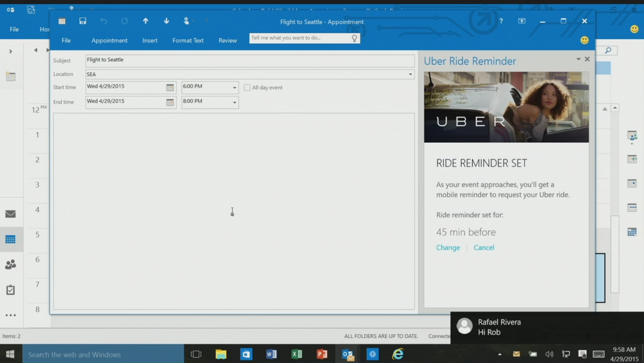Open Tasks in the Outlook sidebar
Image resolution: width=644 pixels, height=363 pixels.
(x=10, y=290)
